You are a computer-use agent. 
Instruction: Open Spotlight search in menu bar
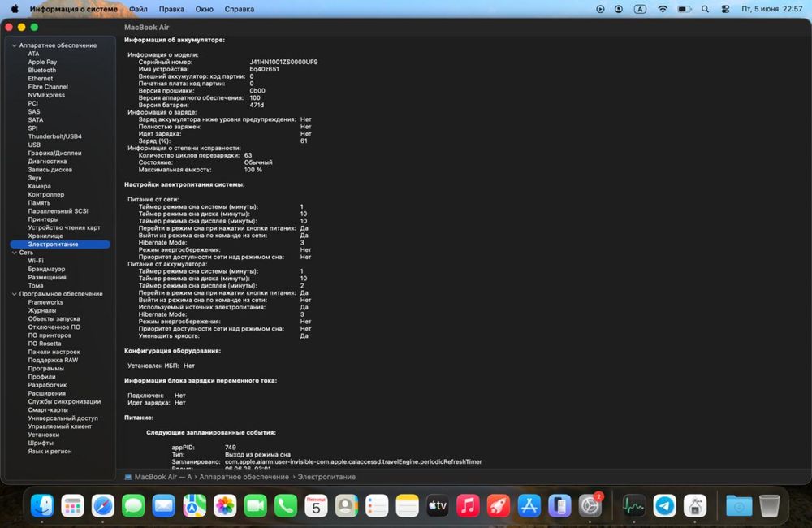[x=705, y=9]
